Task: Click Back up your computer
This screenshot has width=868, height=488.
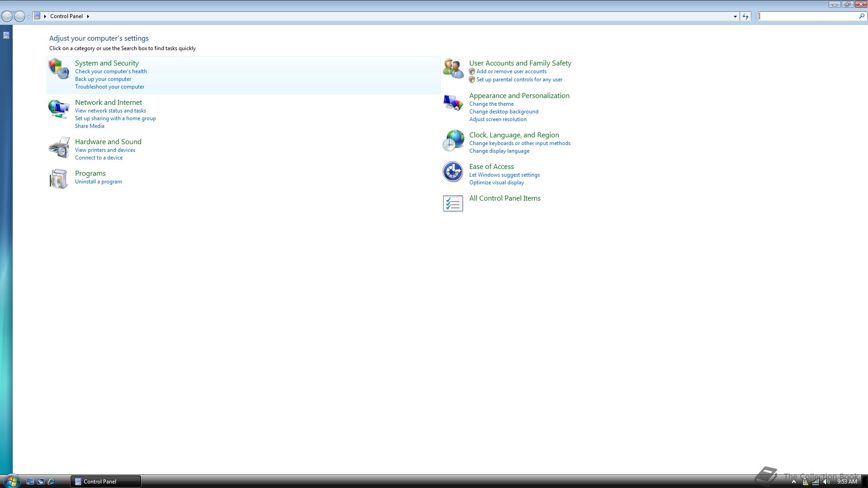Action: pos(103,79)
